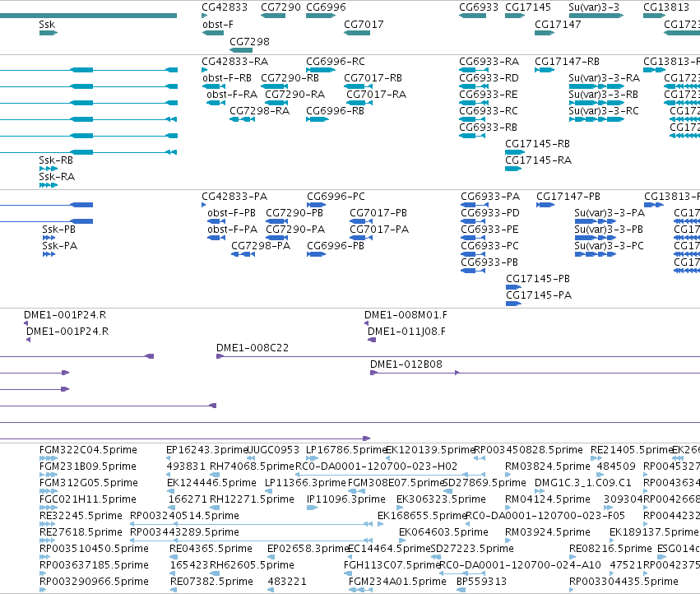
Task: Select transcript Su(var)3-3-RA
Action: 604,77
